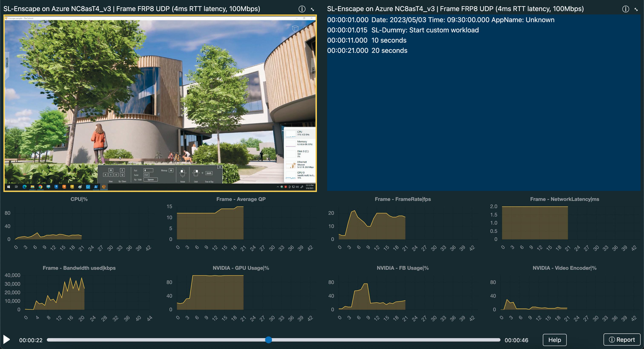Open the blue Revit 'R' taskbar icon

tap(56, 187)
